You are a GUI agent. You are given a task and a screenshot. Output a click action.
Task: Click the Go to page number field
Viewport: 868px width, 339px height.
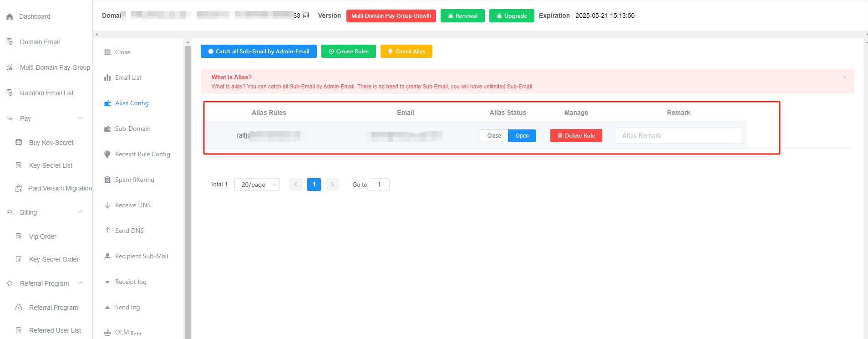pos(379,185)
